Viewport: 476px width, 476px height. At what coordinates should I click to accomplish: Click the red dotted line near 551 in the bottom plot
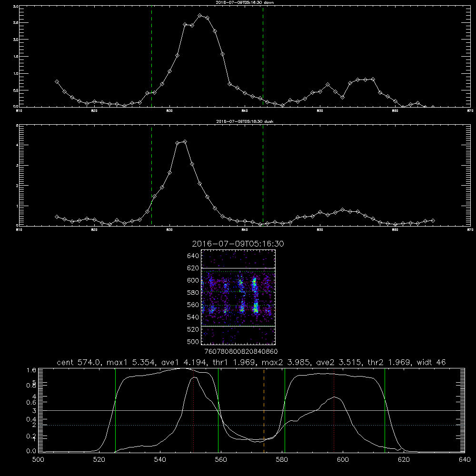194,410
